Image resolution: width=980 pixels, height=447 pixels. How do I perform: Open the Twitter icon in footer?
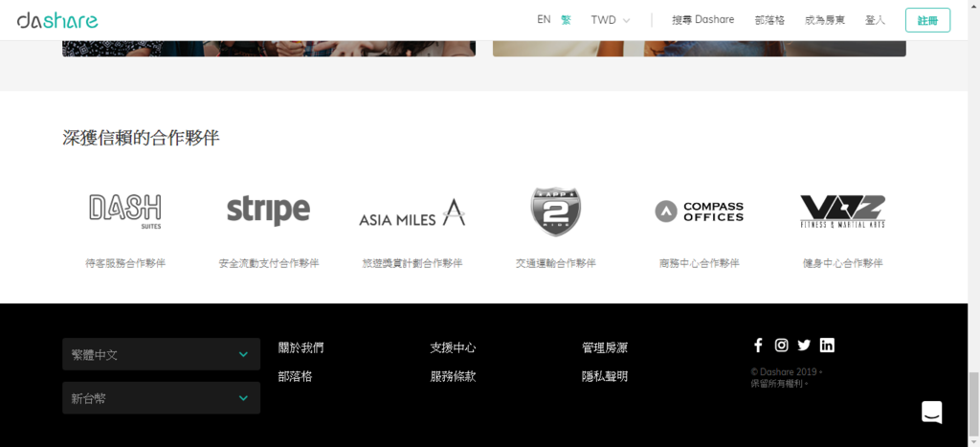pyautogui.click(x=804, y=346)
